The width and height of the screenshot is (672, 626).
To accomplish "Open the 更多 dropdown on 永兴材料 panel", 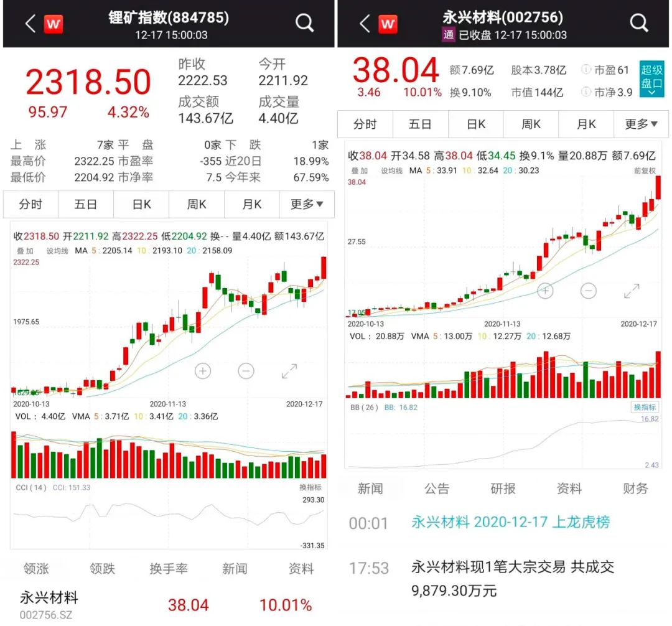I will (641, 124).
